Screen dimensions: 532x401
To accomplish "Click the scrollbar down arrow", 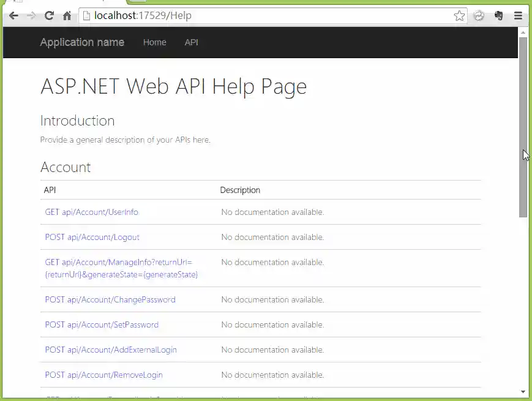I will (x=523, y=392).
